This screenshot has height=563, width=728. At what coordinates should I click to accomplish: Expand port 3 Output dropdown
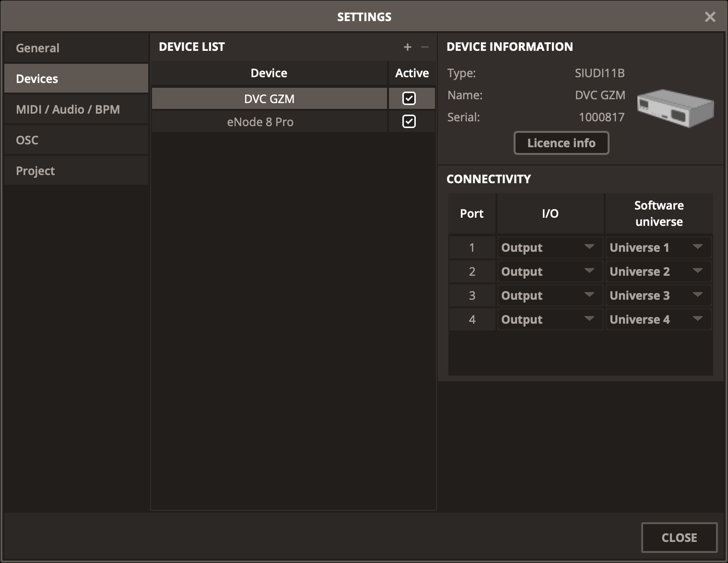(x=550, y=295)
